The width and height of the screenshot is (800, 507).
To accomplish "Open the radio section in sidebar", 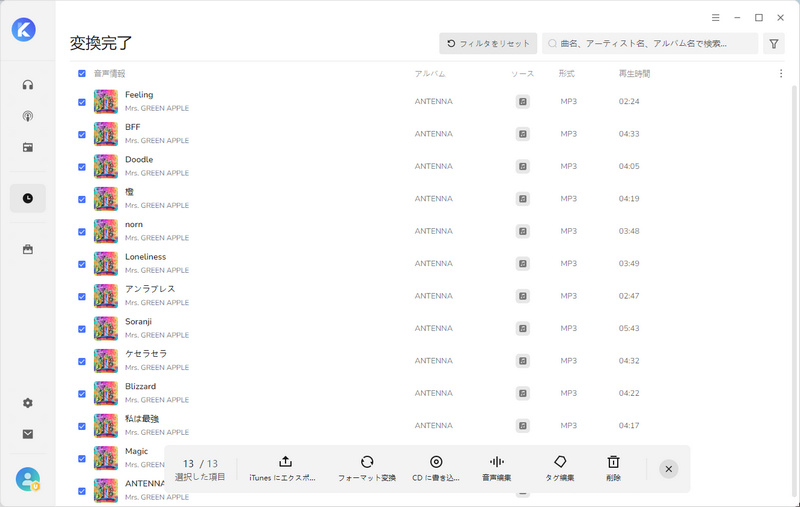I will click(28, 147).
